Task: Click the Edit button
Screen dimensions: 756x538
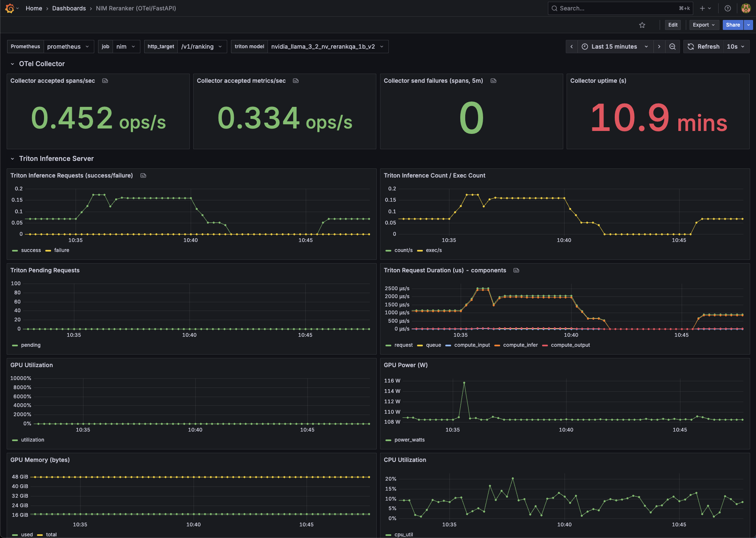Action: tap(673, 25)
